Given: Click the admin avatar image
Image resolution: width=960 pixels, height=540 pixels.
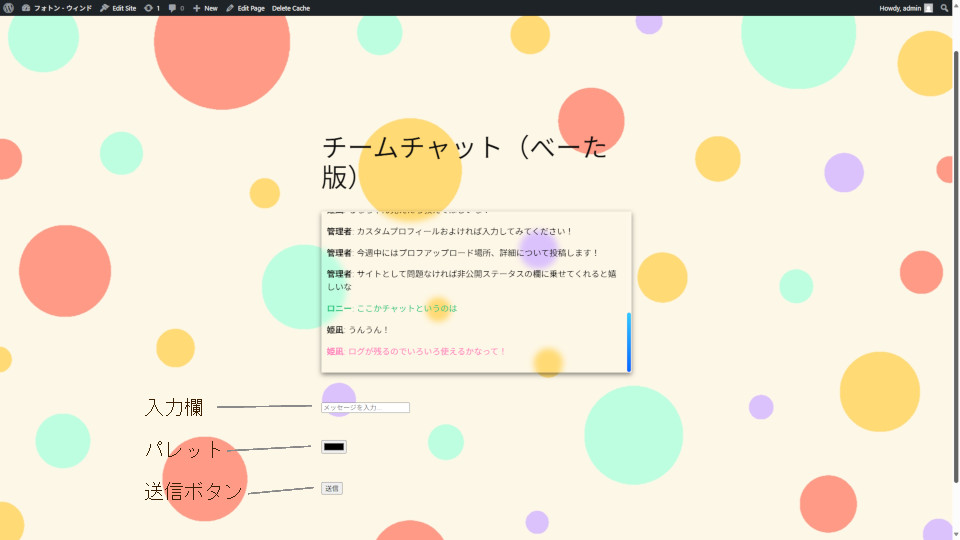Looking at the screenshot, I should pyautogui.click(x=928, y=8).
